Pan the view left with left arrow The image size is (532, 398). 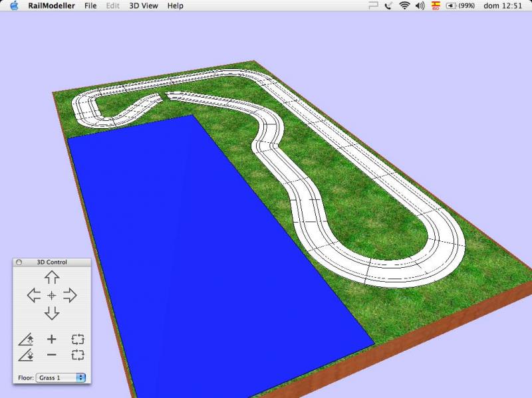click(x=33, y=295)
